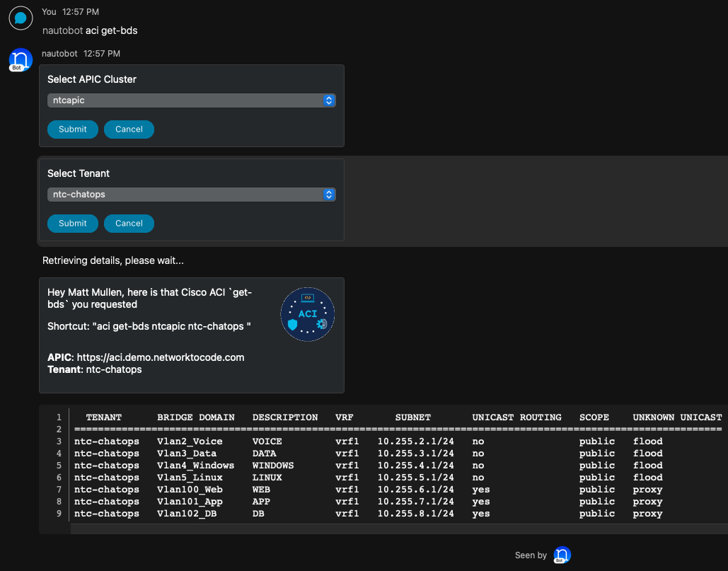Click the 'You' sender name
This screenshot has height=571, width=728.
pyautogui.click(x=49, y=12)
